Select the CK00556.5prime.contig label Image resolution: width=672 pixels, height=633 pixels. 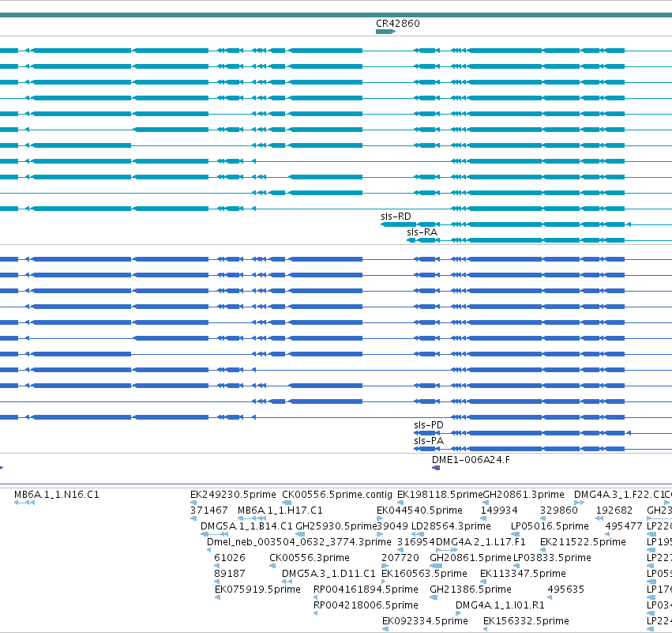tap(337, 495)
